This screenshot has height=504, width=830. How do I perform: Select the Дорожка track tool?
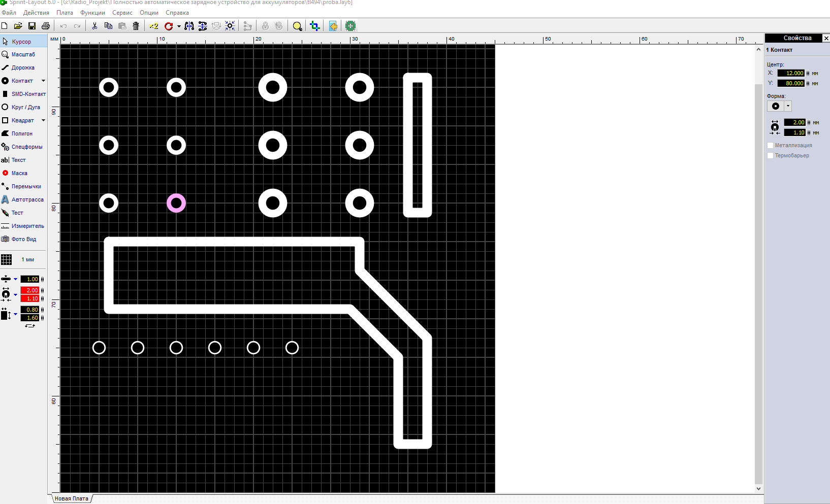point(23,68)
